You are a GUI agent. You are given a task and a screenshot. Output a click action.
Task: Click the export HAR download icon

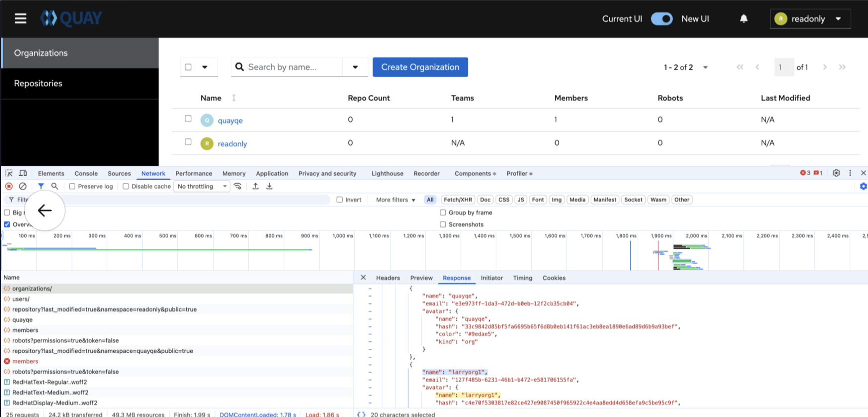269,186
